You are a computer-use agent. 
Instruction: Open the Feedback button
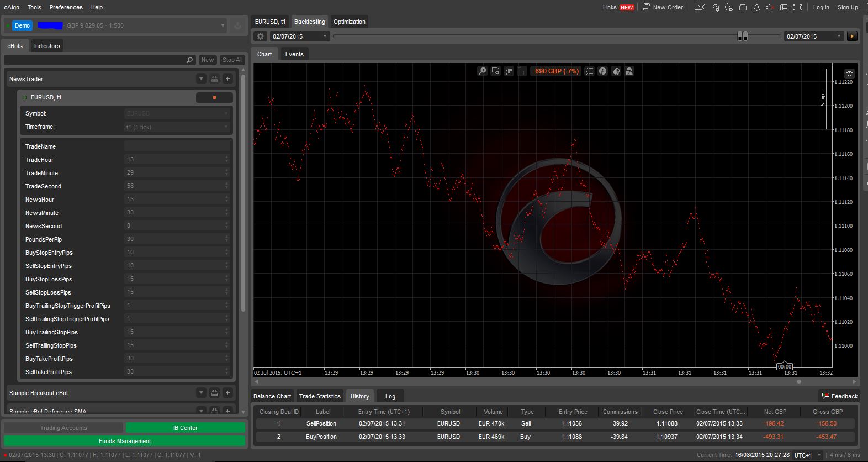839,396
